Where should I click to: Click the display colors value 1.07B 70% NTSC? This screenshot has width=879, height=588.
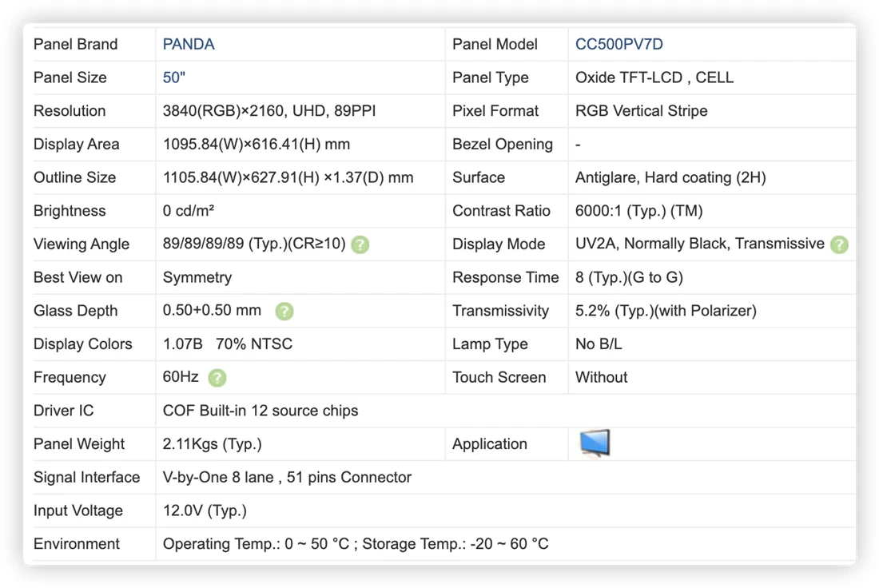coord(228,344)
